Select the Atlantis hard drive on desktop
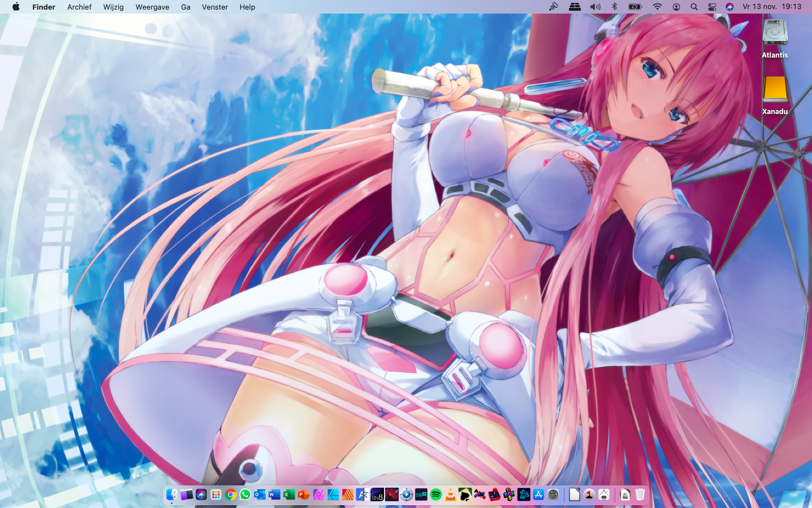 (x=775, y=38)
